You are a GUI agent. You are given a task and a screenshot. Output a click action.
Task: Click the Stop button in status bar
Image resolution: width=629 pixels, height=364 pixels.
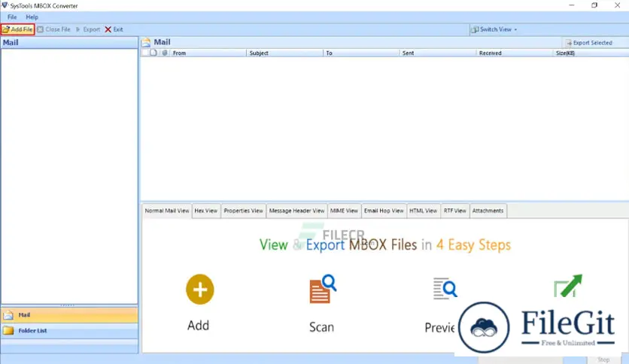tap(603, 359)
